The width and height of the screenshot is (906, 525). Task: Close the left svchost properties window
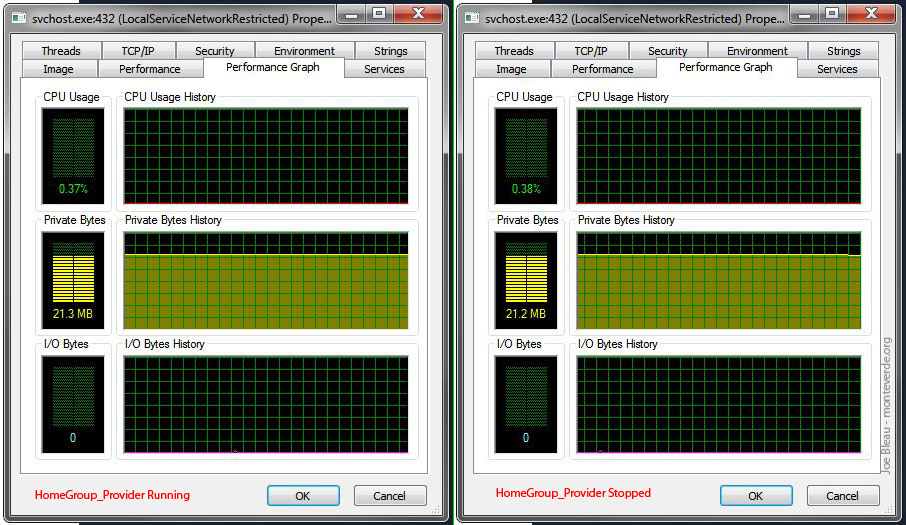click(419, 14)
